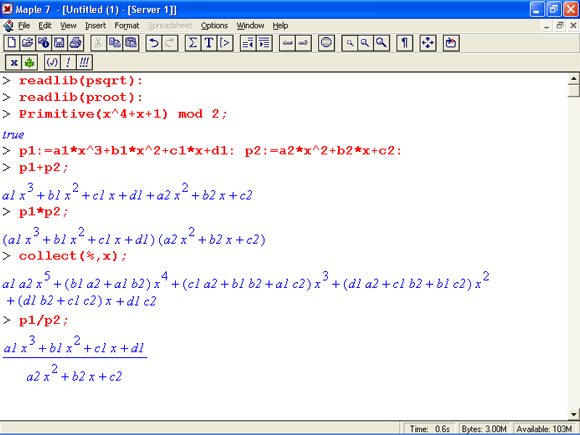Click the Stop computation icon

click(326, 43)
